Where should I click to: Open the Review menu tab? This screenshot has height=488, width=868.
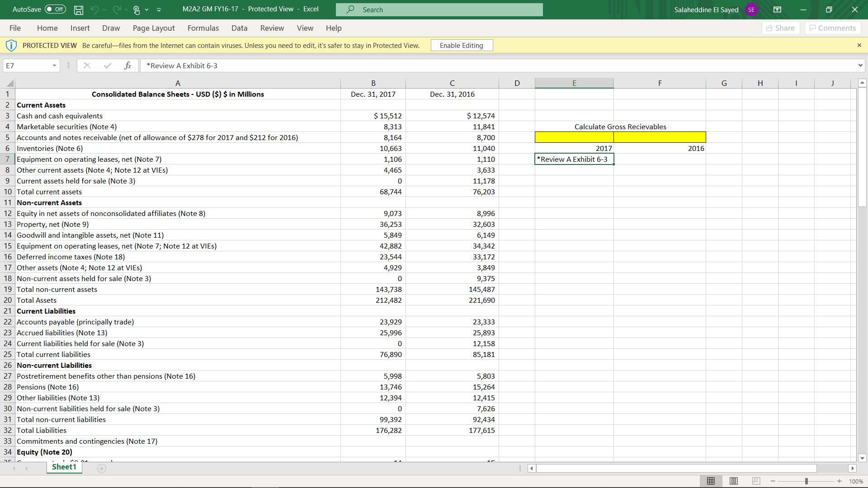tap(272, 28)
